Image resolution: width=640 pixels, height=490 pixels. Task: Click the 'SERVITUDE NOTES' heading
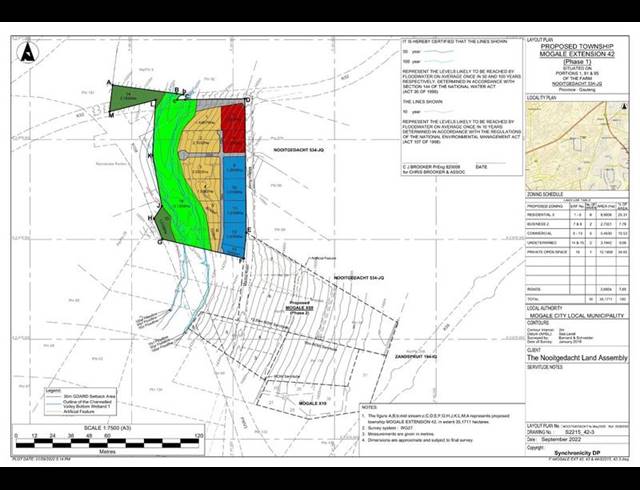(x=544, y=367)
